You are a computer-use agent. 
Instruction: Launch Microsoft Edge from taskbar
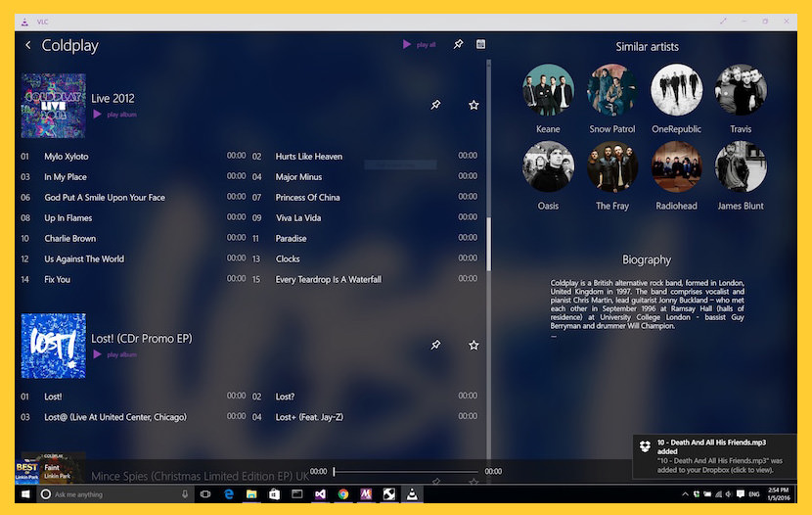click(228, 494)
